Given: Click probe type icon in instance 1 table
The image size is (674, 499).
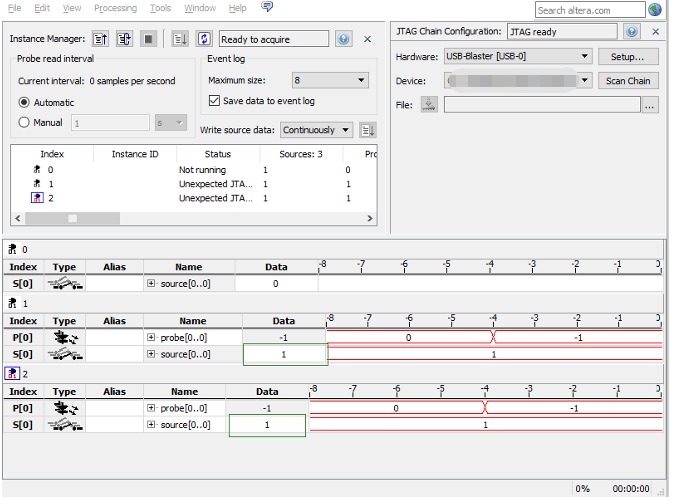Looking at the screenshot, I should pyautogui.click(x=65, y=337).
